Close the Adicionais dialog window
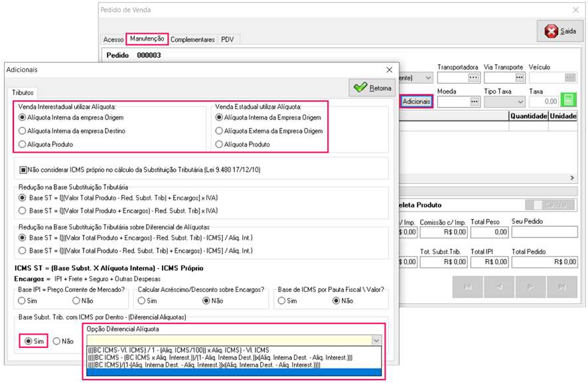 390,69
